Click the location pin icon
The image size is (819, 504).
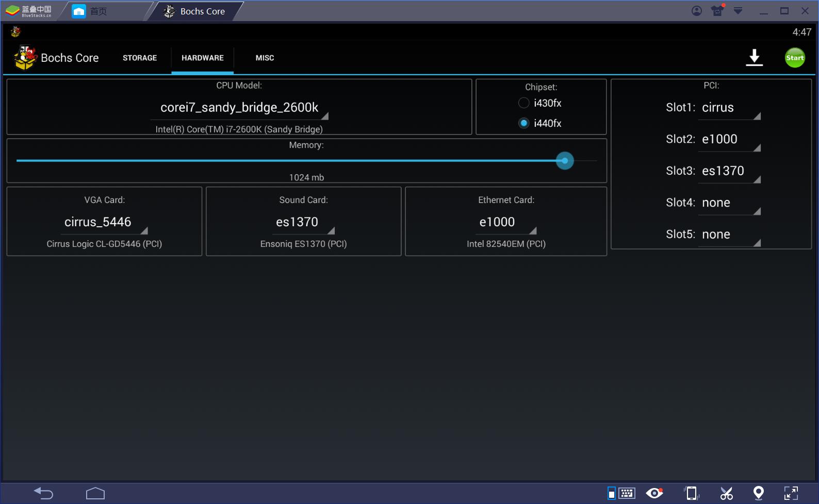[758, 493]
